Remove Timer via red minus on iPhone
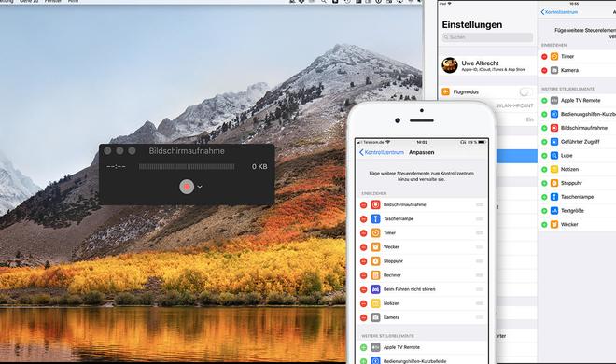Screen dimensions: 616x364 pyautogui.click(x=363, y=233)
